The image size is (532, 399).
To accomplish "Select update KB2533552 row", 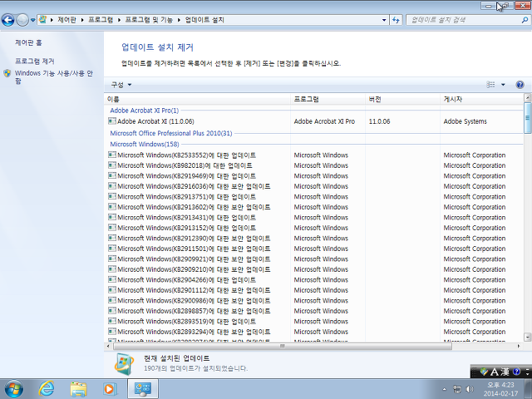I will tap(314, 155).
